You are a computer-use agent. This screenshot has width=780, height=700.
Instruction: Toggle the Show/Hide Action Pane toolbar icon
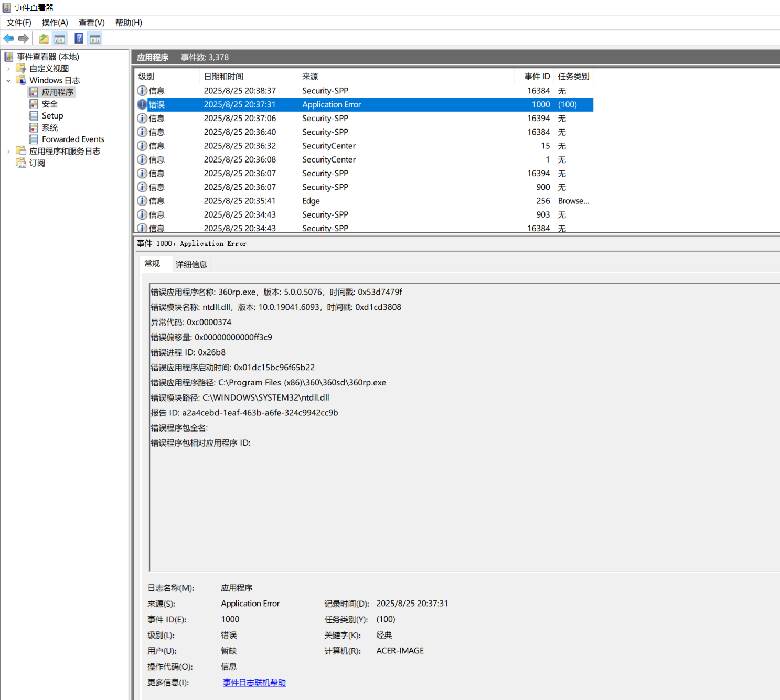pos(95,38)
